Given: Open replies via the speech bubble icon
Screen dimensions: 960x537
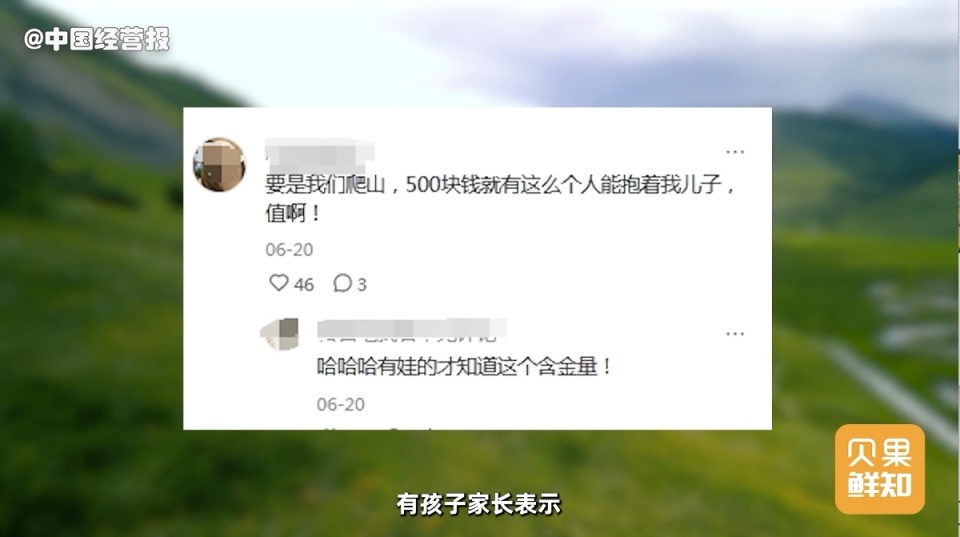Looking at the screenshot, I should point(342,283).
